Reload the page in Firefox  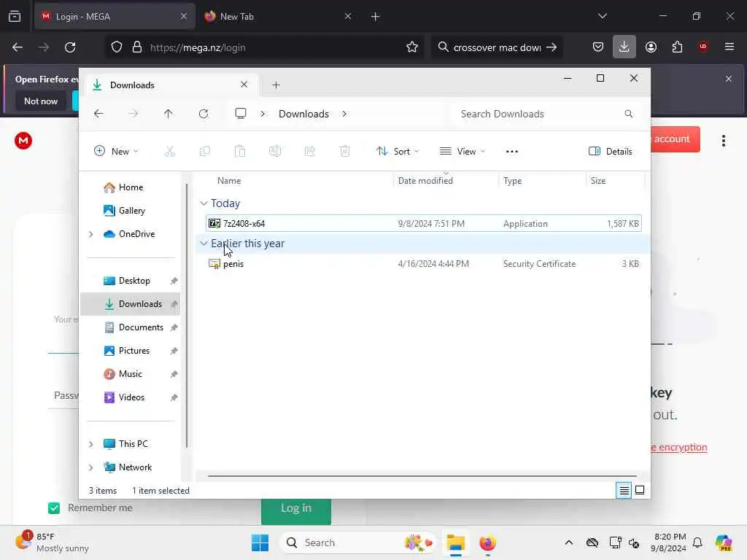70,47
